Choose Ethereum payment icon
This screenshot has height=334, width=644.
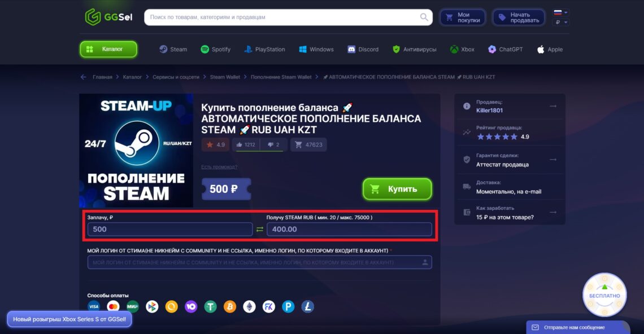pyautogui.click(x=249, y=306)
